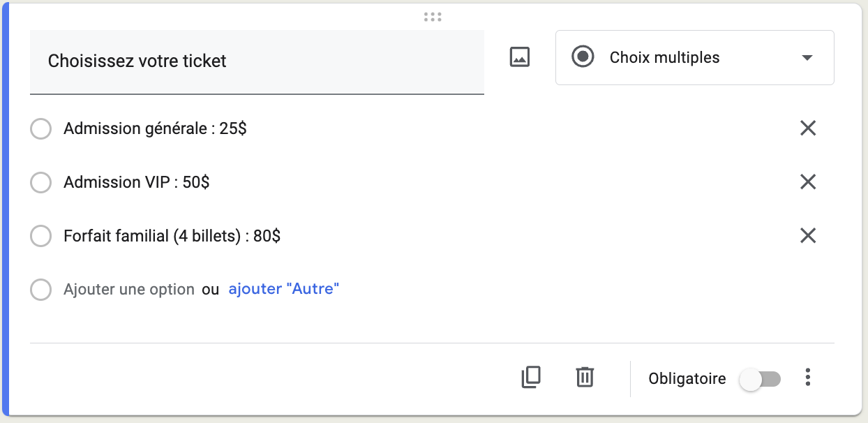This screenshot has width=868, height=423.
Task: Click the dropdown arrow next to Choix multiples
Action: tap(807, 58)
